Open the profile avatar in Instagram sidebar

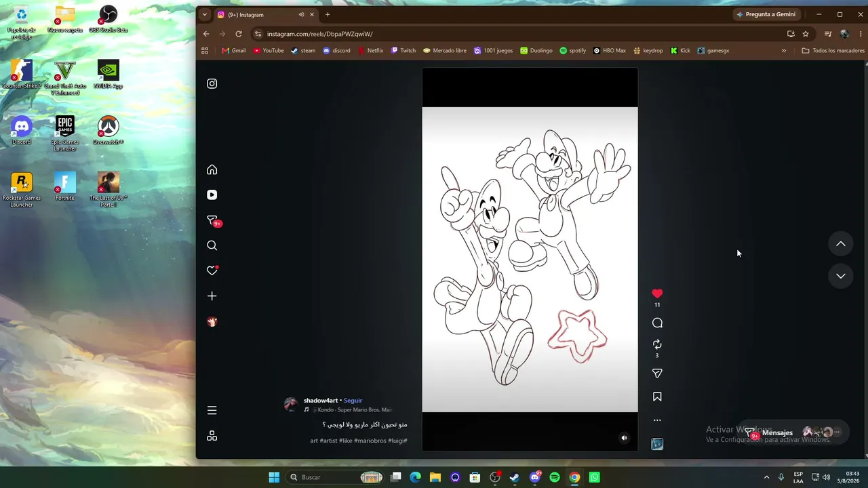pyautogui.click(x=212, y=322)
